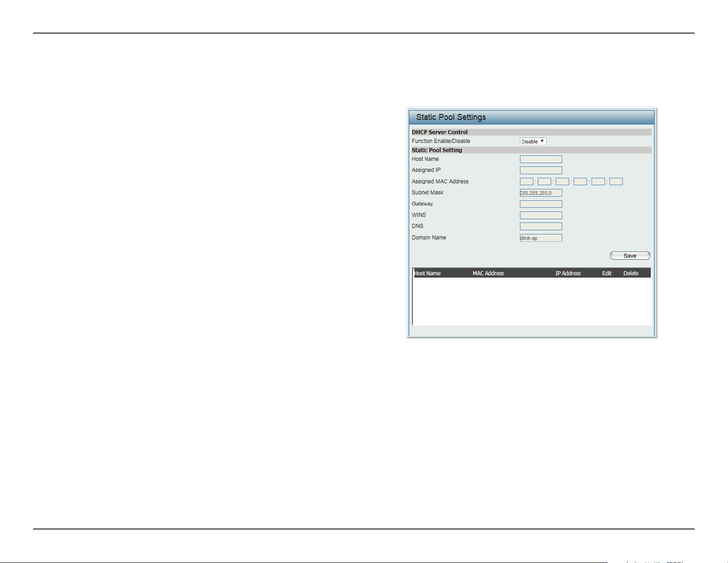Click the Delete column header

point(631,273)
